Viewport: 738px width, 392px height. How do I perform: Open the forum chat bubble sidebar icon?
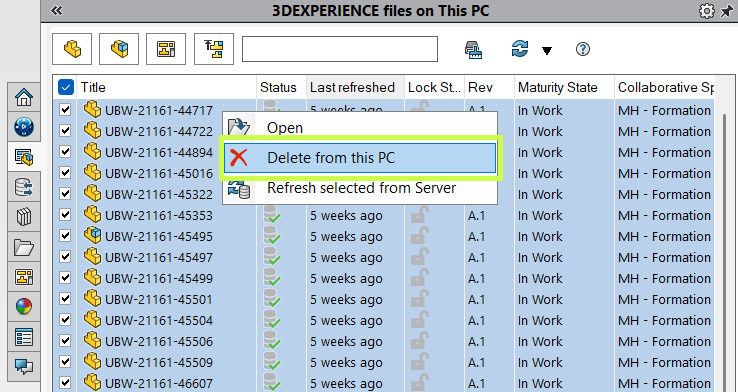[x=24, y=366]
